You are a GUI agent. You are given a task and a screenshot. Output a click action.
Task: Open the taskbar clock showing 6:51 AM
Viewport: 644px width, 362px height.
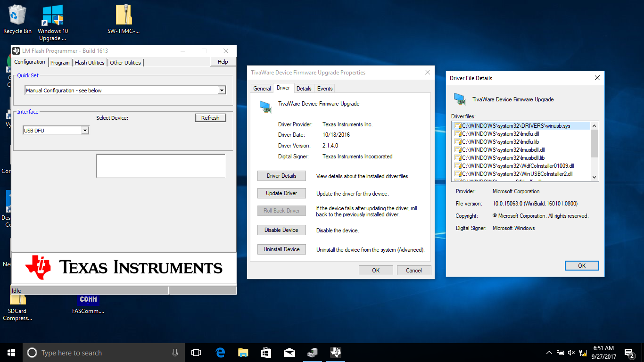[x=603, y=353]
